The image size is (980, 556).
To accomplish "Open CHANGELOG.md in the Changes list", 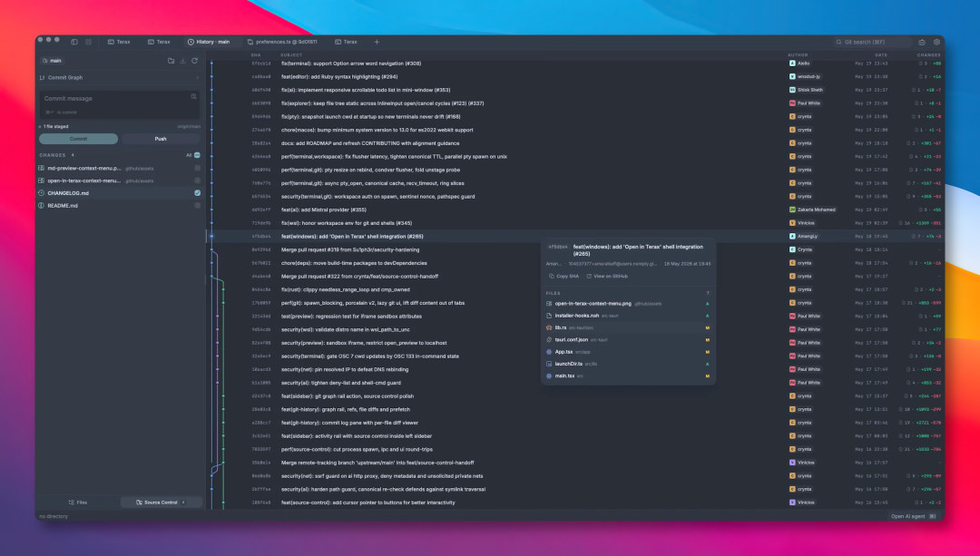I will click(x=68, y=193).
